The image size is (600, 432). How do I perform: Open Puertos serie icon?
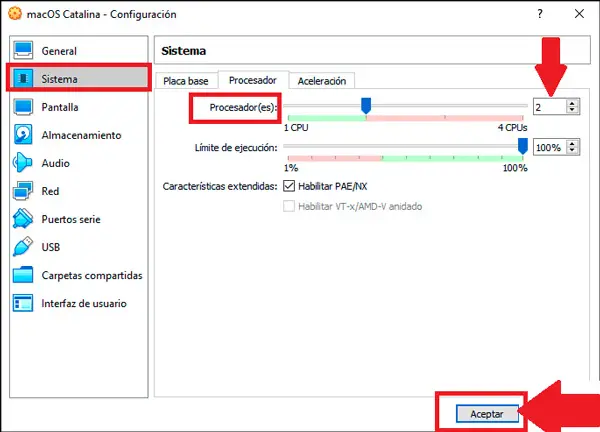point(22,219)
